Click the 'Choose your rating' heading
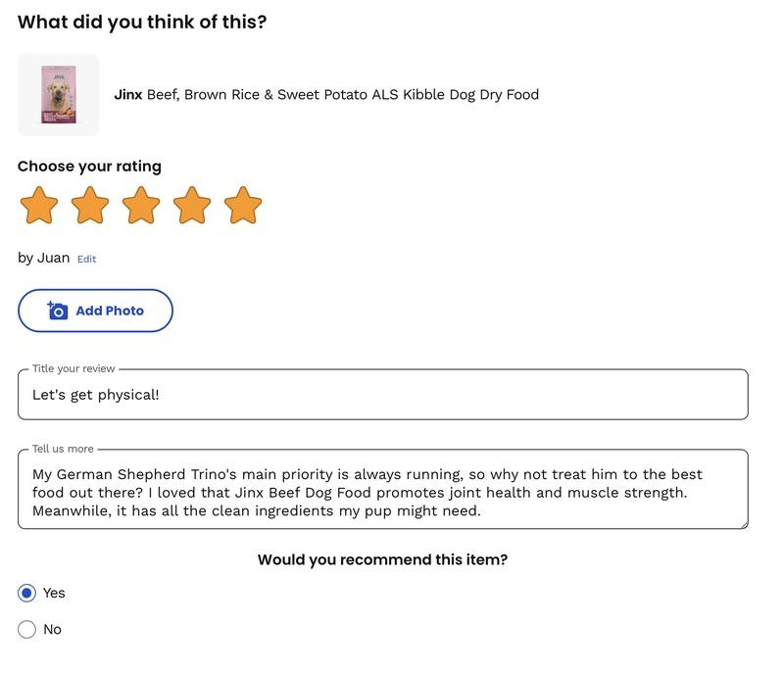This screenshot has width=784, height=675. click(89, 167)
